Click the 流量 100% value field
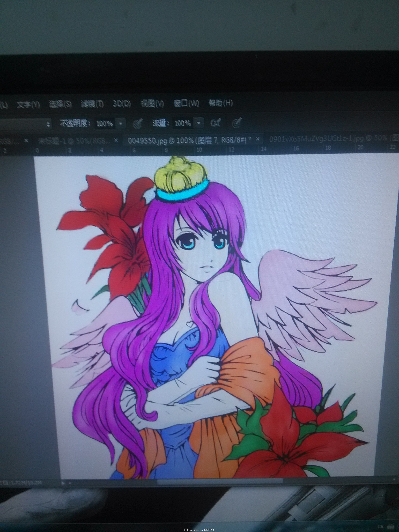 [x=183, y=123]
